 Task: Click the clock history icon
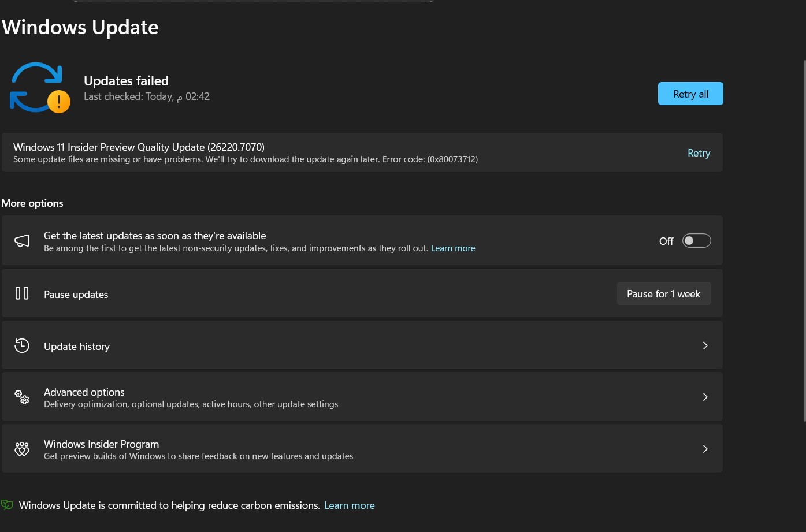click(x=22, y=345)
